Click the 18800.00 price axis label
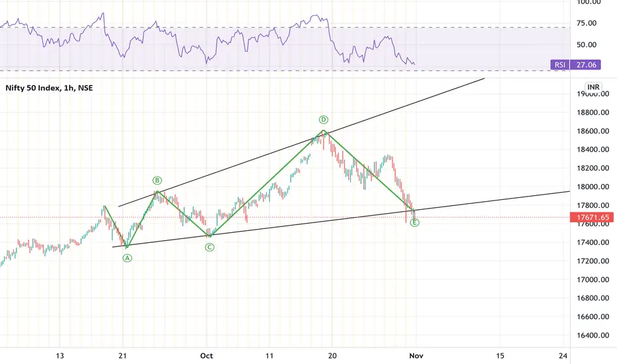Image resolution: width=617 pixels, height=364 pixels. [593, 113]
